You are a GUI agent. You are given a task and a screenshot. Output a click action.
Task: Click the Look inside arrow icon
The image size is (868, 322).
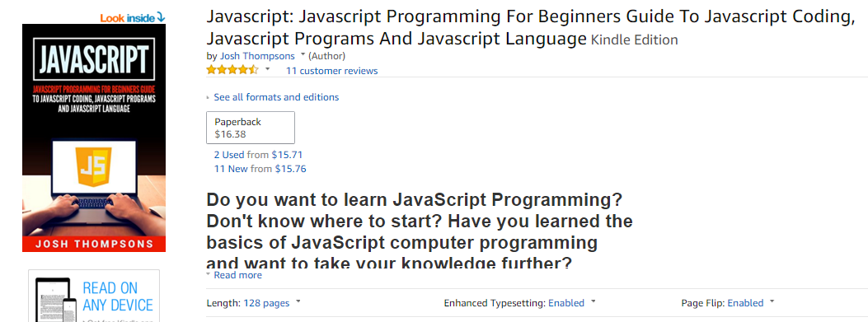(x=161, y=17)
